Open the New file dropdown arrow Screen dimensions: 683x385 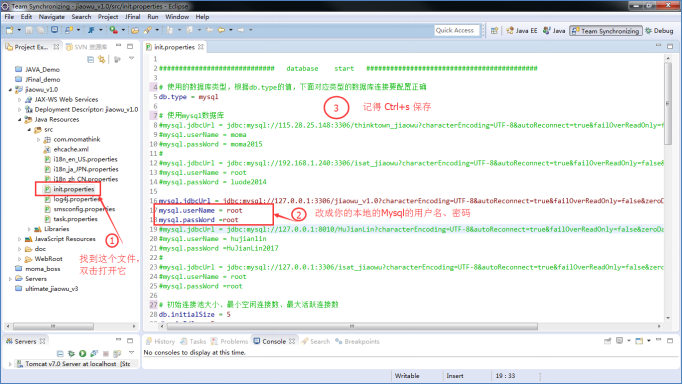(x=19, y=30)
